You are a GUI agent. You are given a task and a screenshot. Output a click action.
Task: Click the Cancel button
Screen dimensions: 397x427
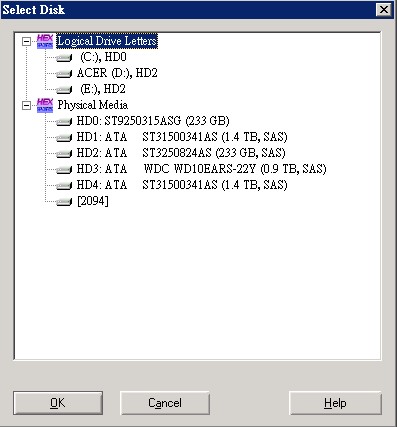[165, 403]
